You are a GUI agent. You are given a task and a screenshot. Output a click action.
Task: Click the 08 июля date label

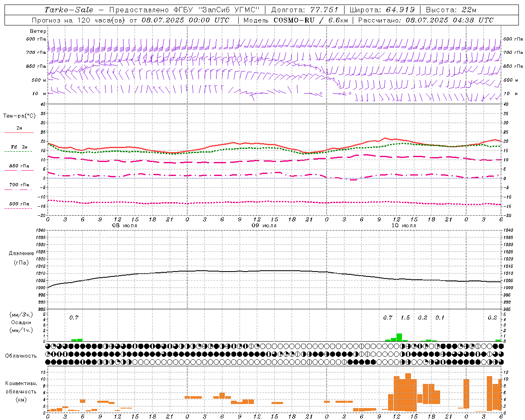[125, 226]
